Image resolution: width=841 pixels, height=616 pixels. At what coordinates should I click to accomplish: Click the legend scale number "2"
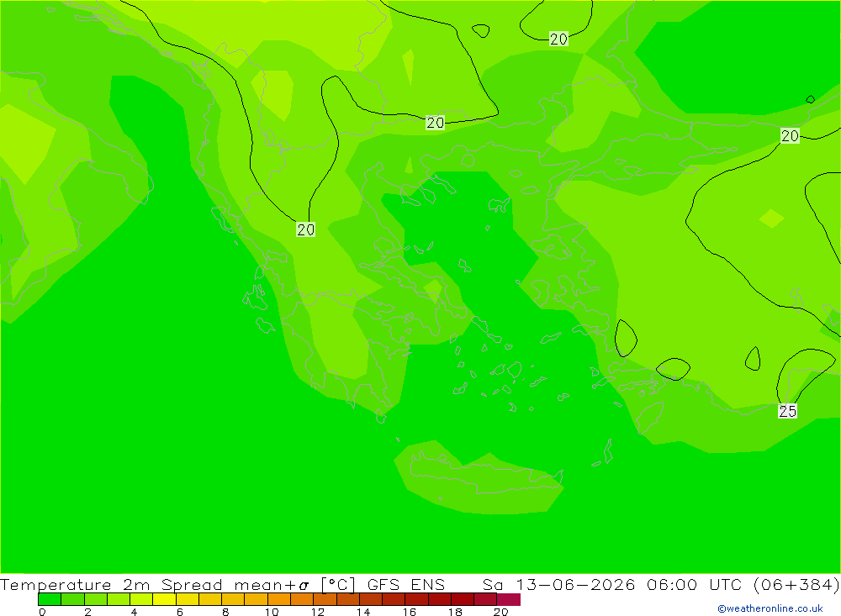[88, 612]
